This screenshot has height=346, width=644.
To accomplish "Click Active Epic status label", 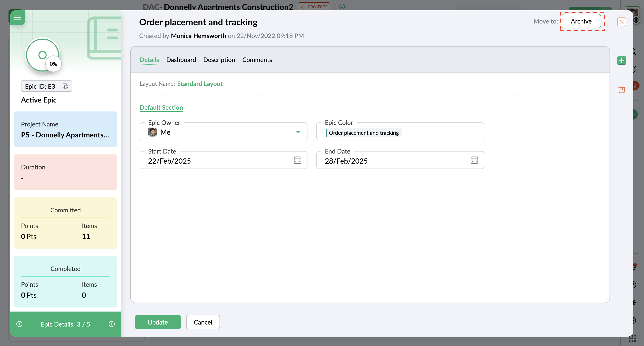I will [x=39, y=100].
